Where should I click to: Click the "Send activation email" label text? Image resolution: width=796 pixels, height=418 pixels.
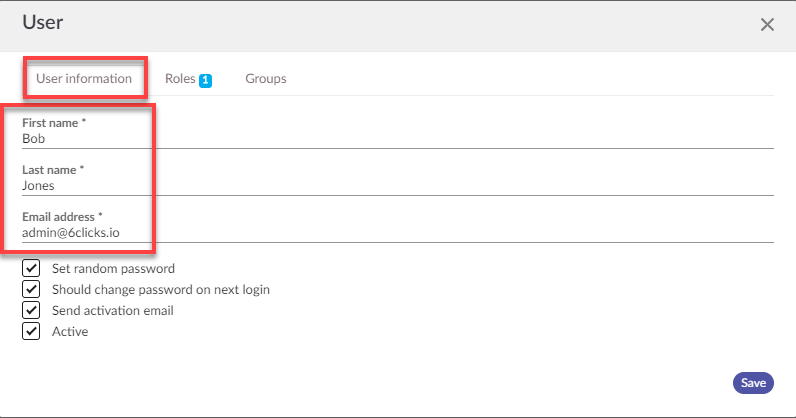pos(112,310)
